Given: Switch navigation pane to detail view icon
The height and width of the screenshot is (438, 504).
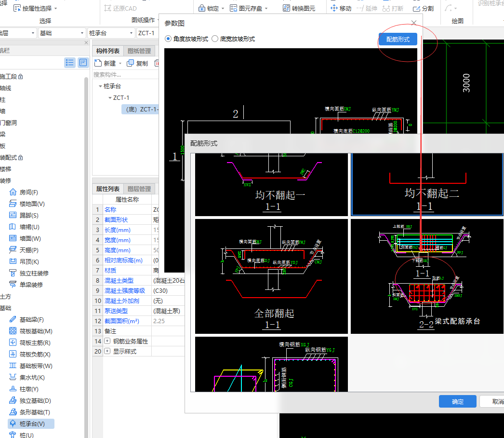Looking at the screenshot, I should click(x=83, y=62).
